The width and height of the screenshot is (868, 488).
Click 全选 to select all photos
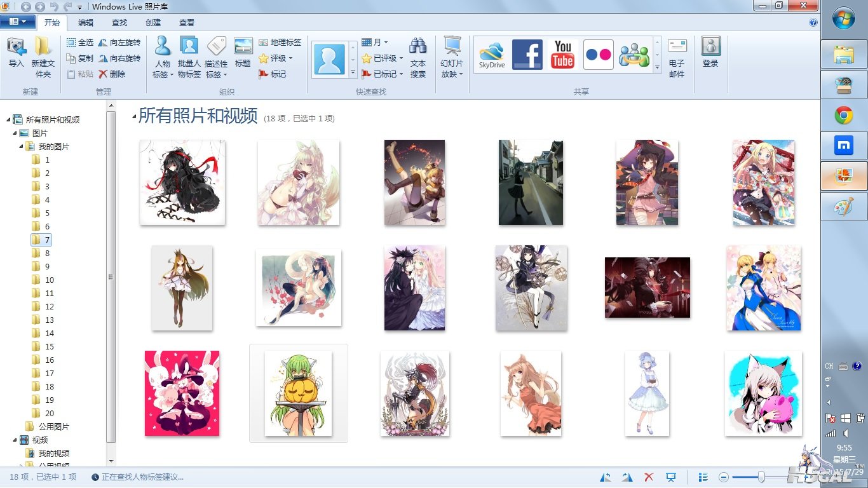80,42
